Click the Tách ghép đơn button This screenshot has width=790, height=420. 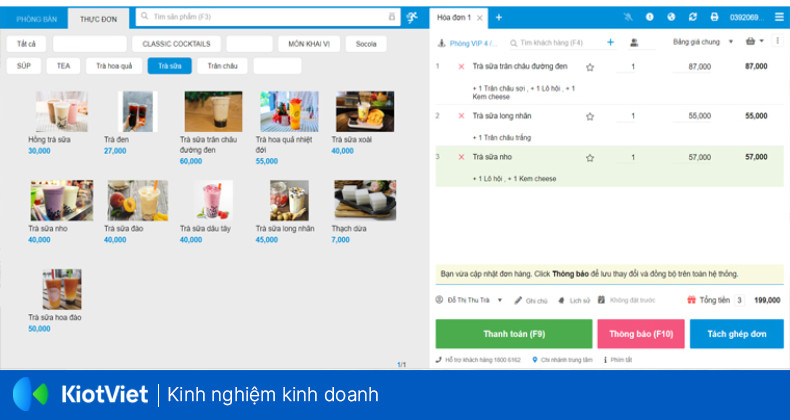point(737,334)
